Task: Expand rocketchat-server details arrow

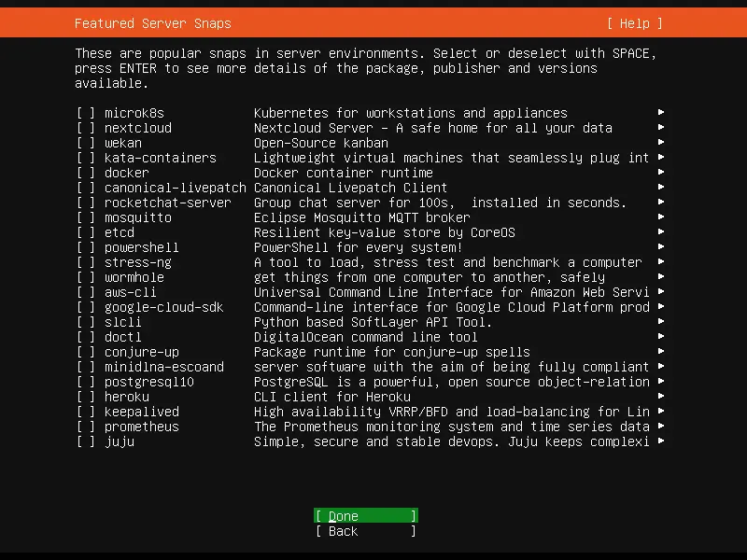Action: point(661,202)
